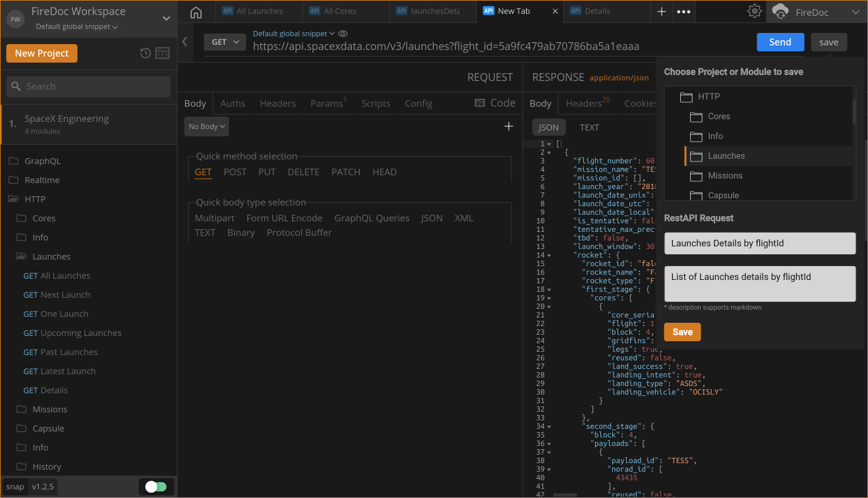This screenshot has height=498, width=868.
Task: Open the history clock icon in sidebar
Action: point(146,53)
